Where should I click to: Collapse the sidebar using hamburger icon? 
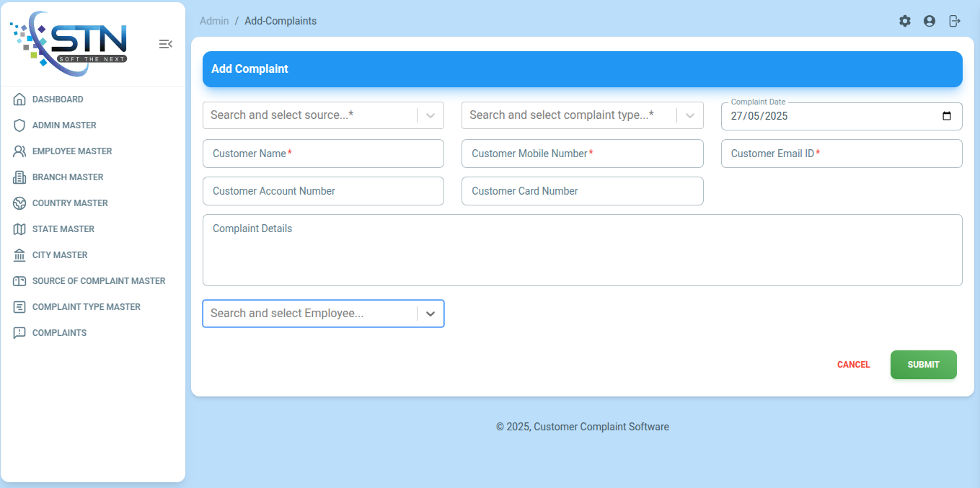[165, 44]
